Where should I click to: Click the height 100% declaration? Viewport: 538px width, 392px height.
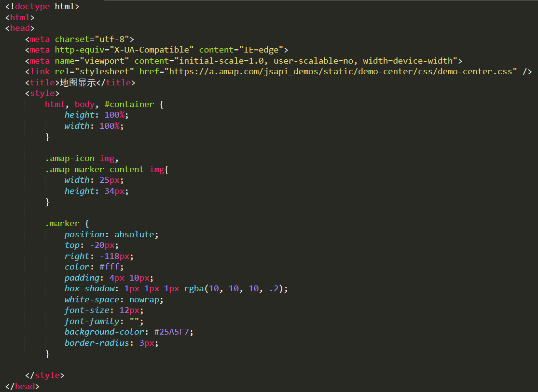97,115
